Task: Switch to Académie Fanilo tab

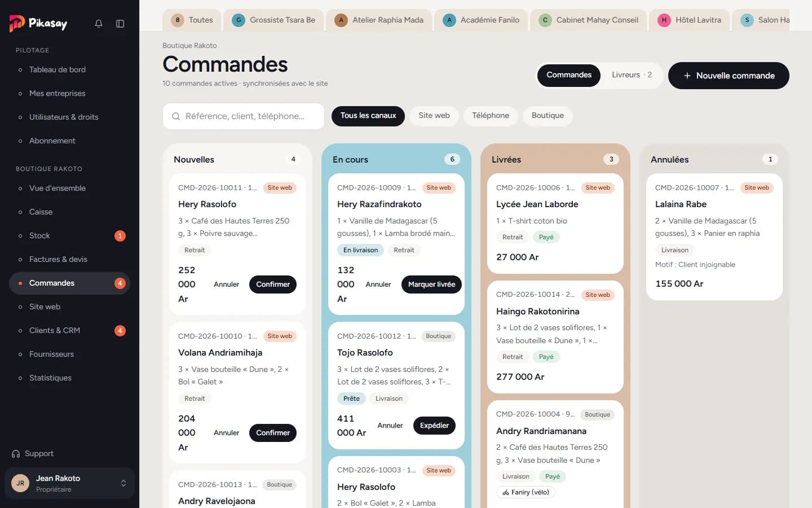Action: [x=482, y=20]
